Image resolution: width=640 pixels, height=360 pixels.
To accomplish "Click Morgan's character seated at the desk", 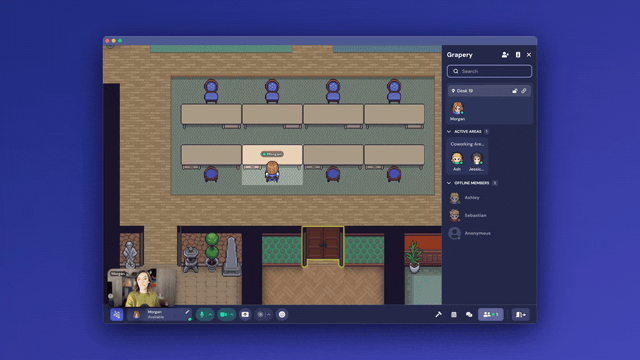I will coord(272,171).
